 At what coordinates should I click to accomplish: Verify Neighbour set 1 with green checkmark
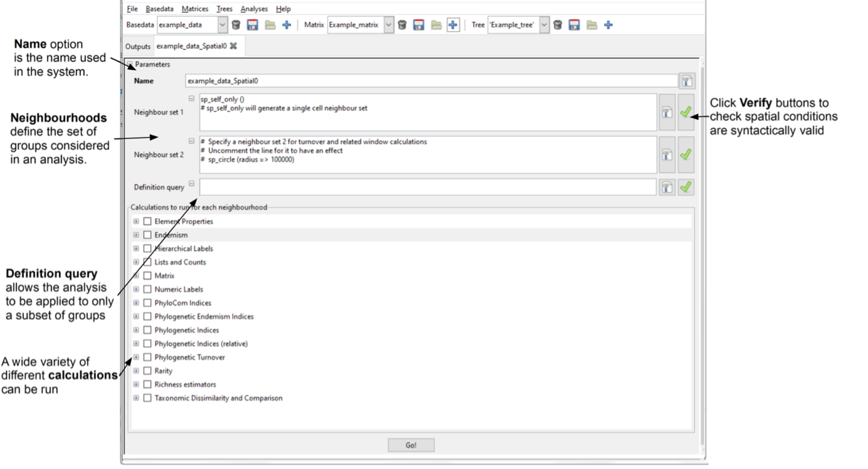click(x=685, y=112)
